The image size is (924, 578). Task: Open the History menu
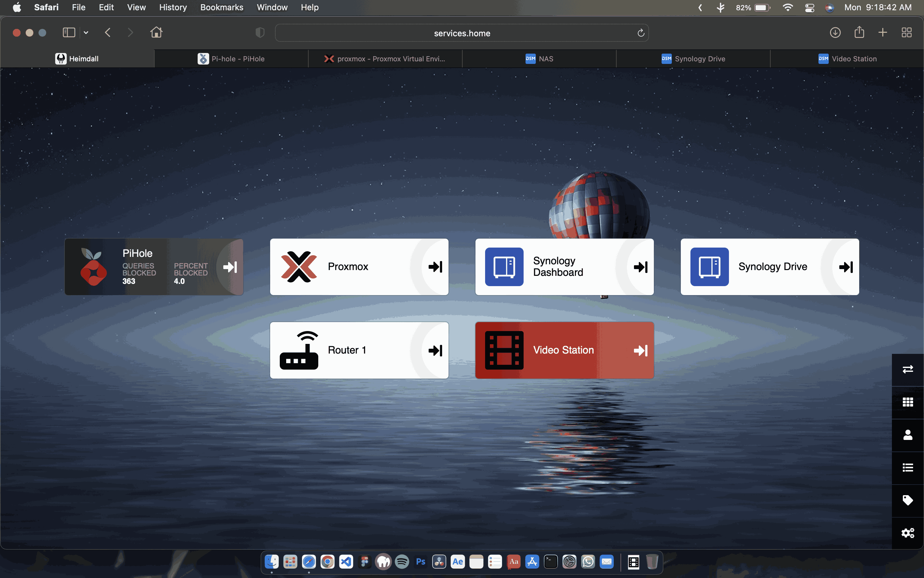pos(173,7)
